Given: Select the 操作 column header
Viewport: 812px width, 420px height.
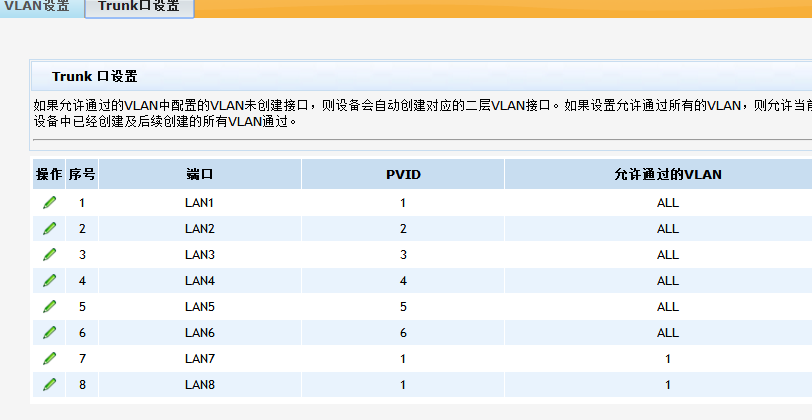Looking at the screenshot, I should (x=49, y=174).
